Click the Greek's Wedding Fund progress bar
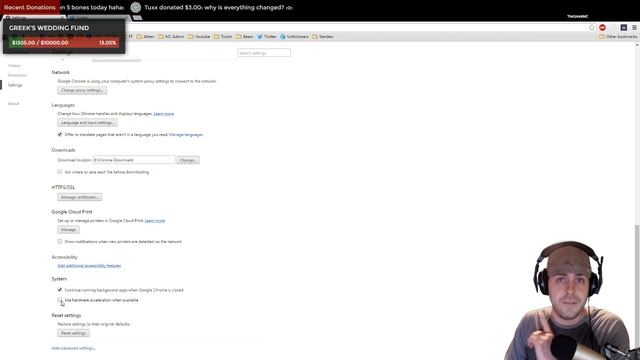 [64, 42]
